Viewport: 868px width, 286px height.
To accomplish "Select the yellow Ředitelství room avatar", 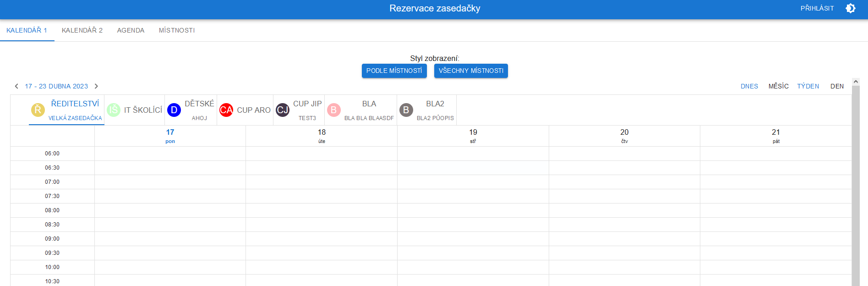I will tap(38, 110).
